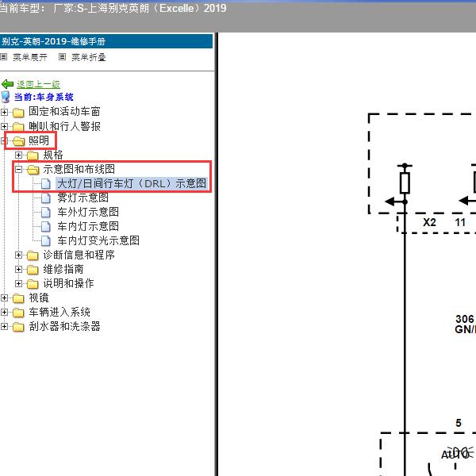Open the 雾灯示意图 document
This screenshot has width=476, height=476.
[x=83, y=198]
